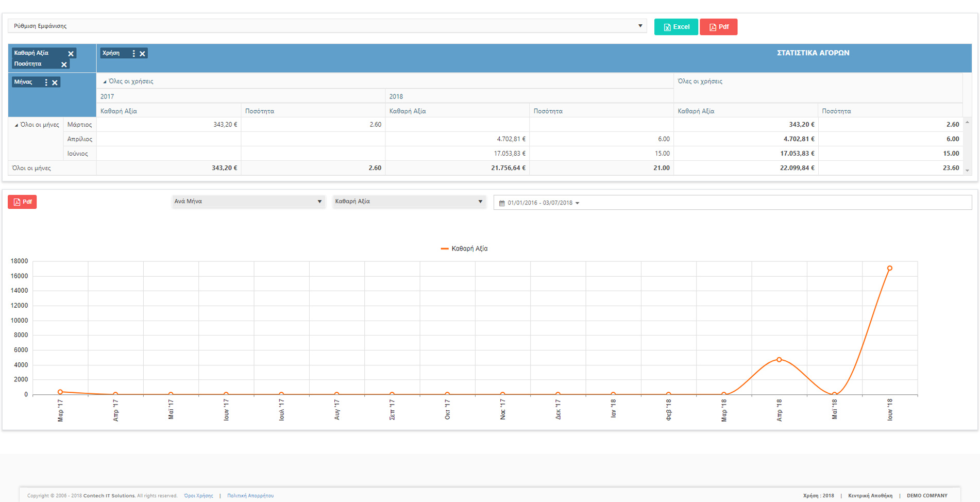Click the Μάρτιος row label
Screen dimensions: 980x502
(x=79, y=125)
